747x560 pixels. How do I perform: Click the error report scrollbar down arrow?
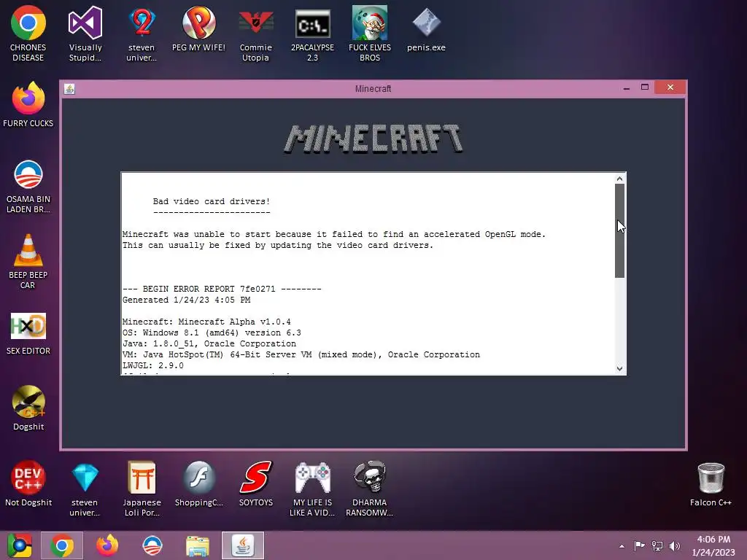pyautogui.click(x=619, y=368)
